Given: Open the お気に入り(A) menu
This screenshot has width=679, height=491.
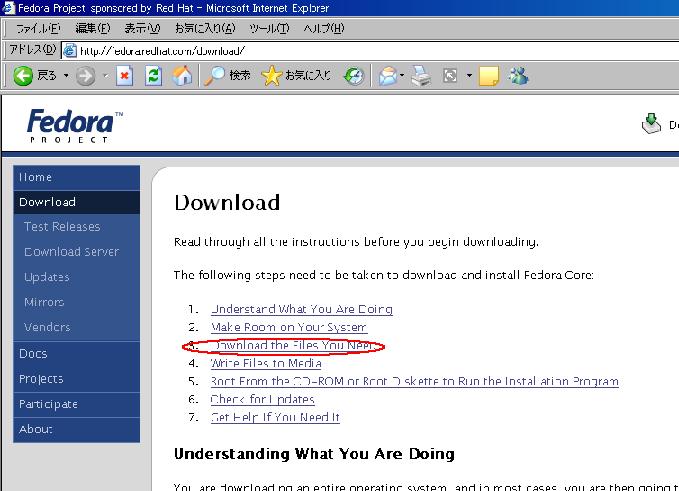Looking at the screenshot, I should tap(205, 29).
